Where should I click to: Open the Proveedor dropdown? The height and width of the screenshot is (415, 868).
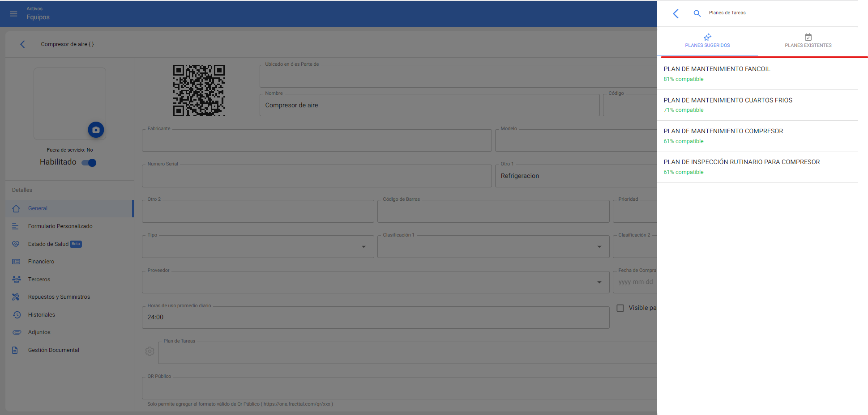coord(599,282)
